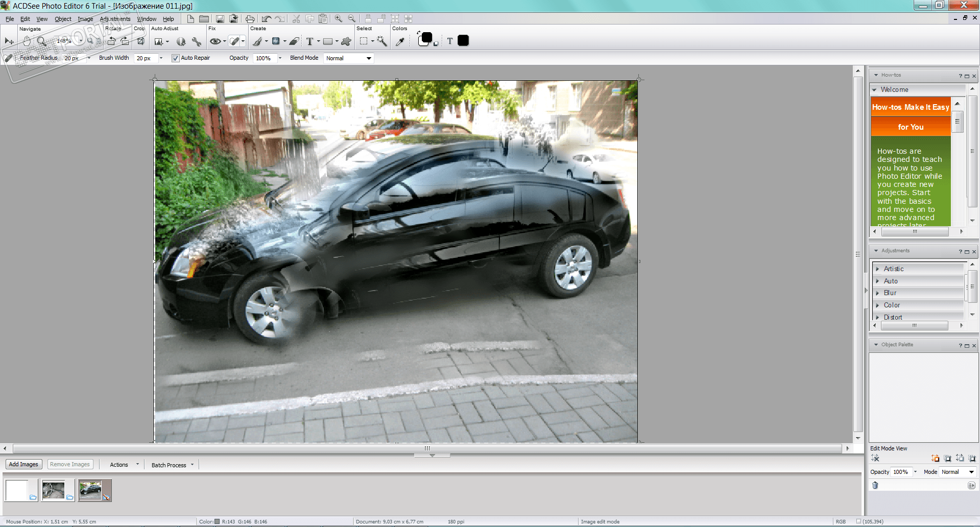Open the Brush Width dropdown arrow
This screenshot has width=980, height=527.
coord(161,58)
